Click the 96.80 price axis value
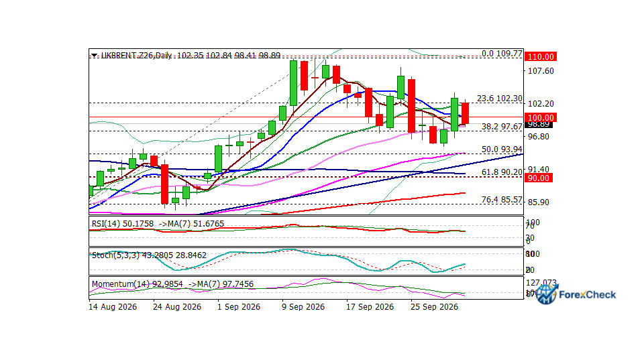The width and height of the screenshot is (644, 362). coord(539,137)
